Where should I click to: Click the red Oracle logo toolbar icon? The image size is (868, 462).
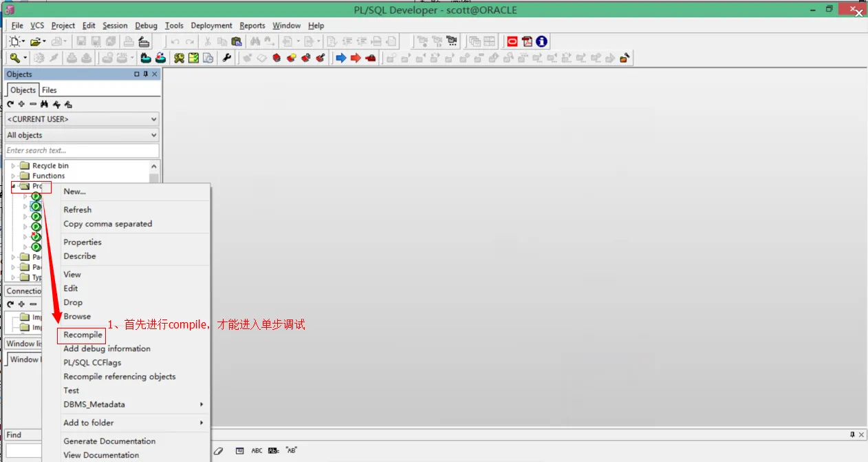[512, 42]
